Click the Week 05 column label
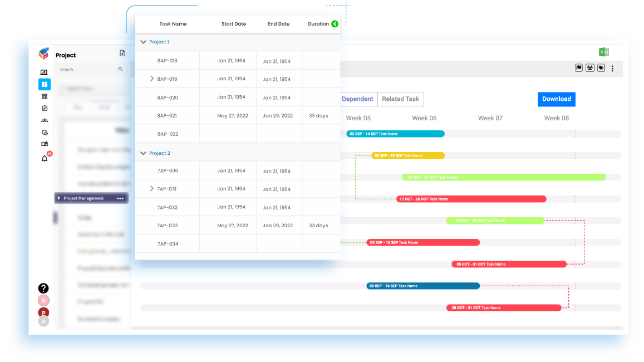 358,118
